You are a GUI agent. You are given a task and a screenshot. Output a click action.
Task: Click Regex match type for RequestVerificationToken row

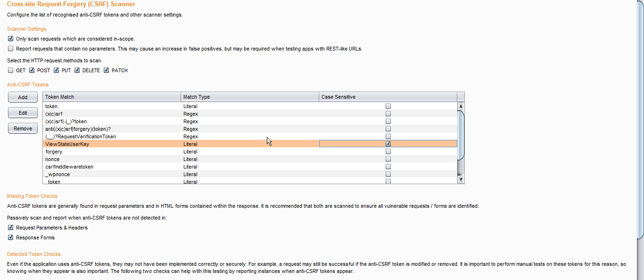tap(190, 136)
